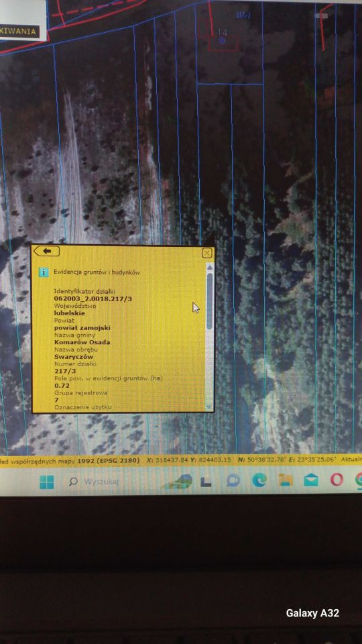The width and height of the screenshot is (362, 644).
Task: Open the search panel labeled "KIWANIA"
Action: tap(18, 32)
